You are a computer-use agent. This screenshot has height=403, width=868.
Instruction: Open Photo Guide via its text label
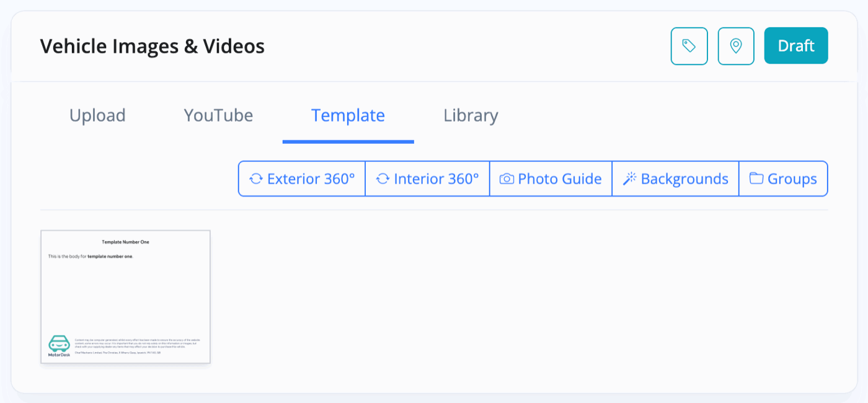560,179
